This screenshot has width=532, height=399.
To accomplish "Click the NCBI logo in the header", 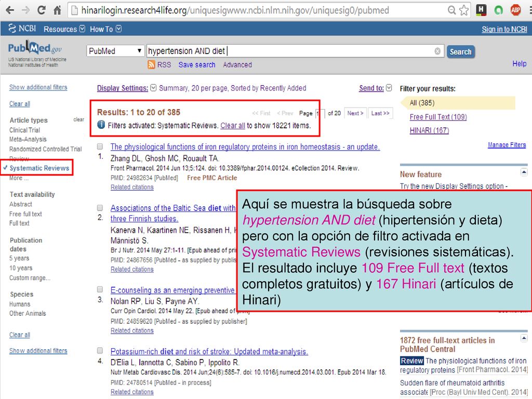I will pos(22,29).
